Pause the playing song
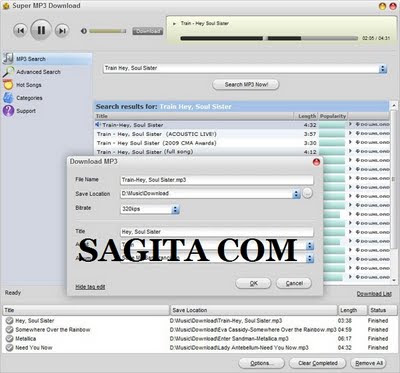 click(41, 30)
